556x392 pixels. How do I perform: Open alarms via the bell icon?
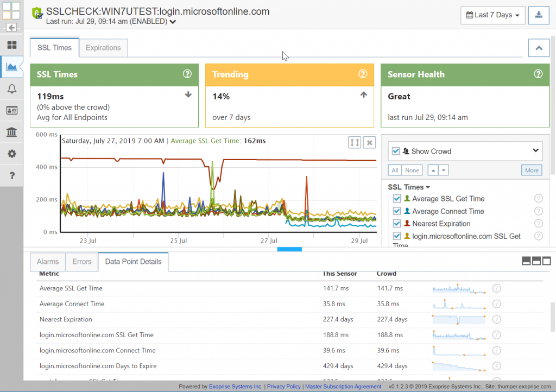coord(11,88)
